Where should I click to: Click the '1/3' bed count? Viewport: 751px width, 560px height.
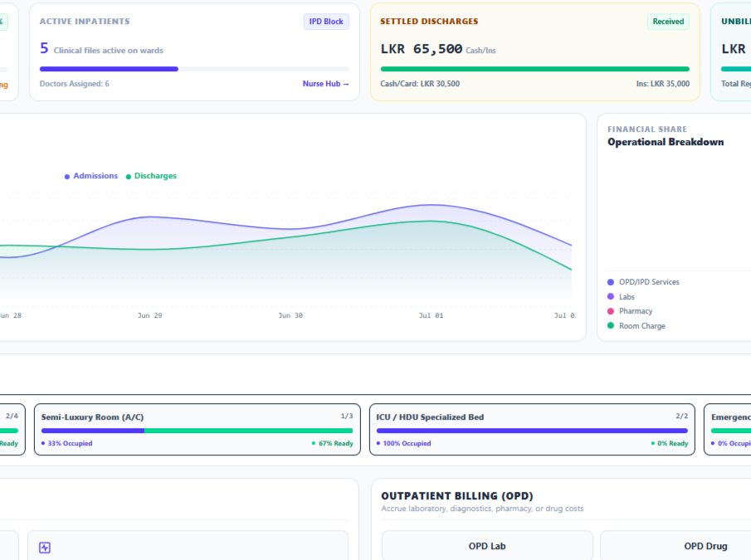point(347,416)
